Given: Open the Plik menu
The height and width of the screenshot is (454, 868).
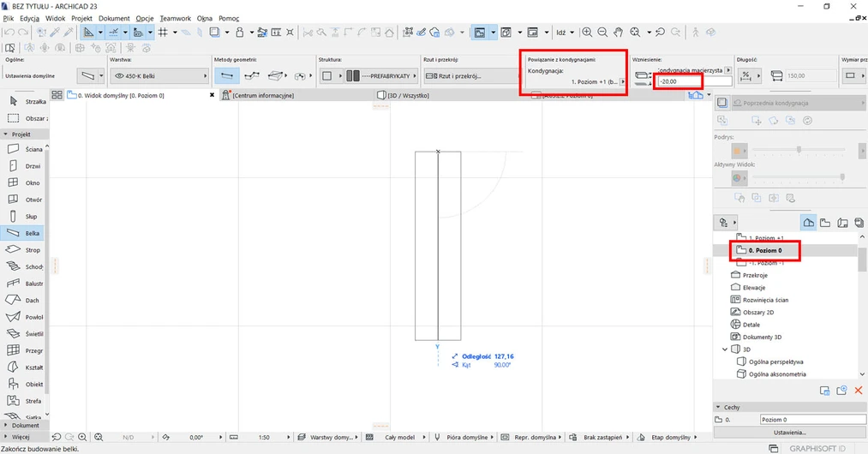Looking at the screenshot, I should pos(9,18).
